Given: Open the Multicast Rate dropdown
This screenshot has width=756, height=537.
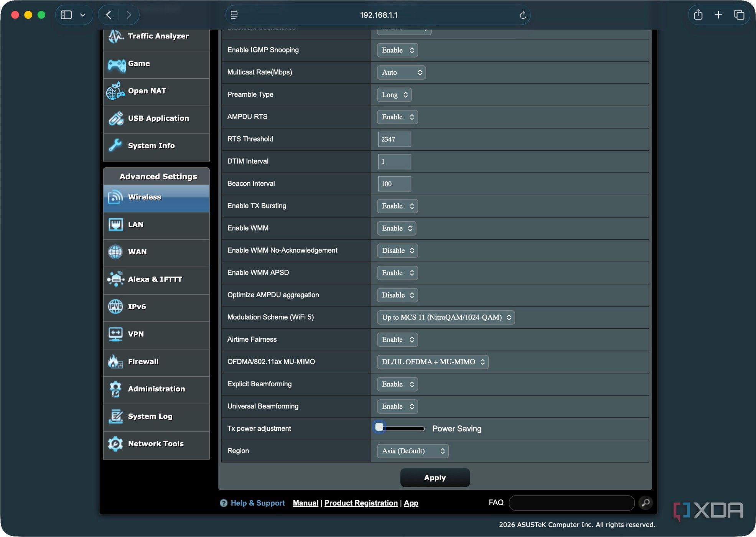Looking at the screenshot, I should (x=401, y=72).
